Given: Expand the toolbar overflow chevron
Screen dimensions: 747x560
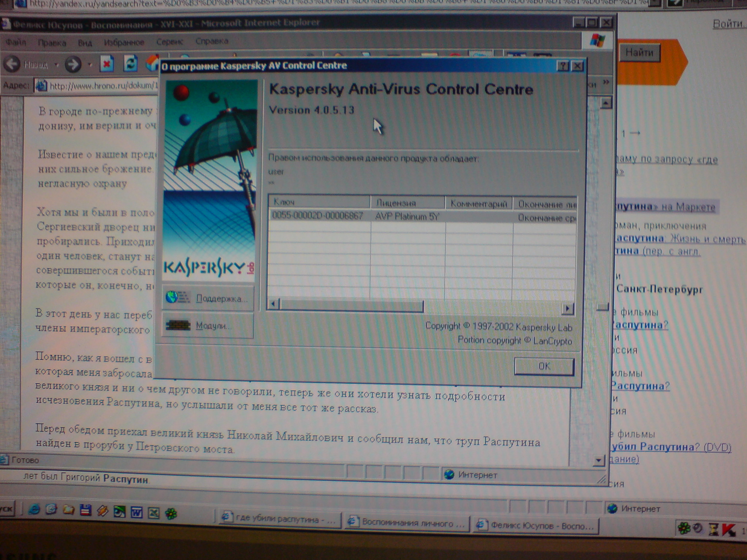Looking at the screenshot, I should click(606, 82).
